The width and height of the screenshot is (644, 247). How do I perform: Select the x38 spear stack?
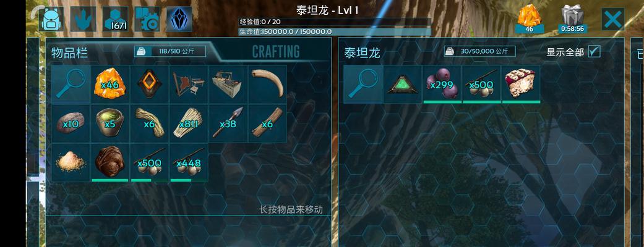(x=228, y=123)
